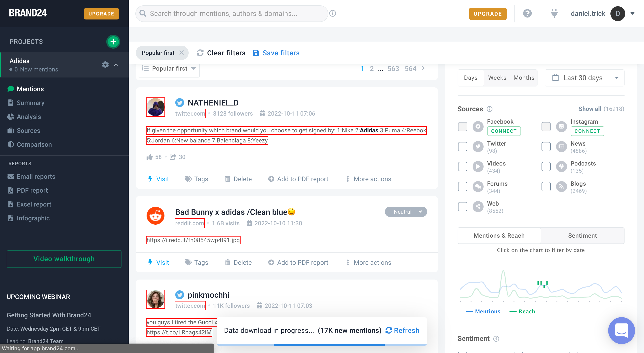Toggle the Forums source checkbox
The height and width of the screenshot is (353, 644).
coord(463,186)
